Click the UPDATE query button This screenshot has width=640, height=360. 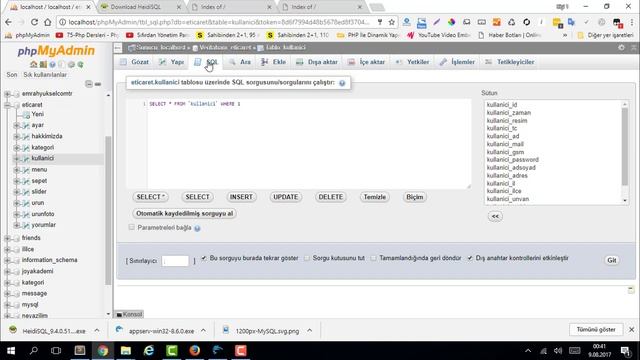click(285, 197)
